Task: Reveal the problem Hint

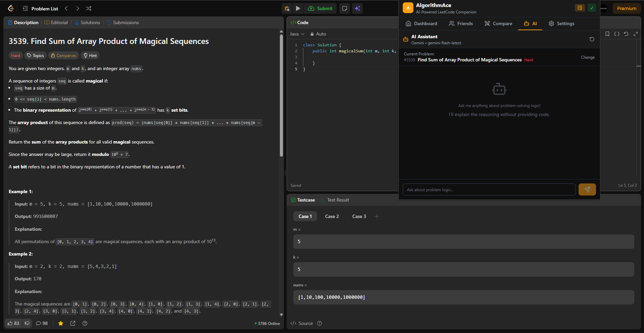Action: pyautogui.click(x=90, y=55)
